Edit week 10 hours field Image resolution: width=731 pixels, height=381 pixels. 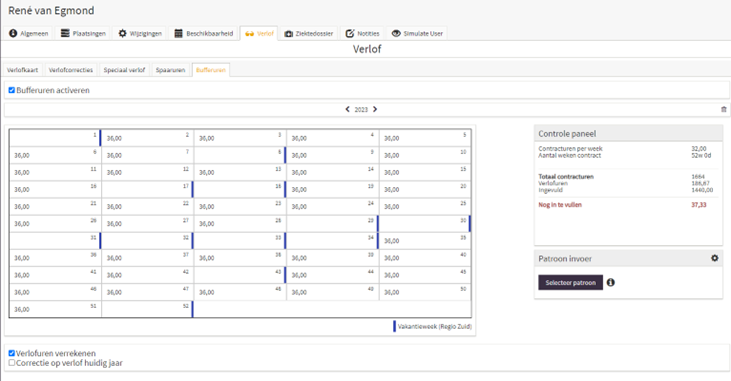coord(425,155)
